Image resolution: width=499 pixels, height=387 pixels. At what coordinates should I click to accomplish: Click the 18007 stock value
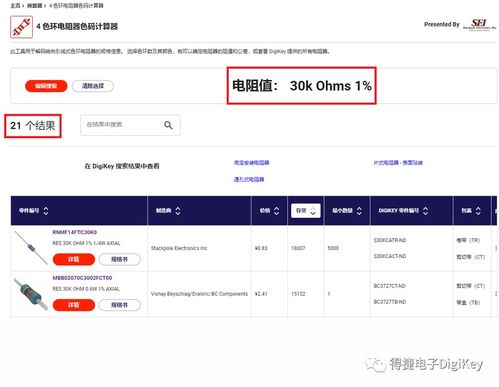coord(298,248)
